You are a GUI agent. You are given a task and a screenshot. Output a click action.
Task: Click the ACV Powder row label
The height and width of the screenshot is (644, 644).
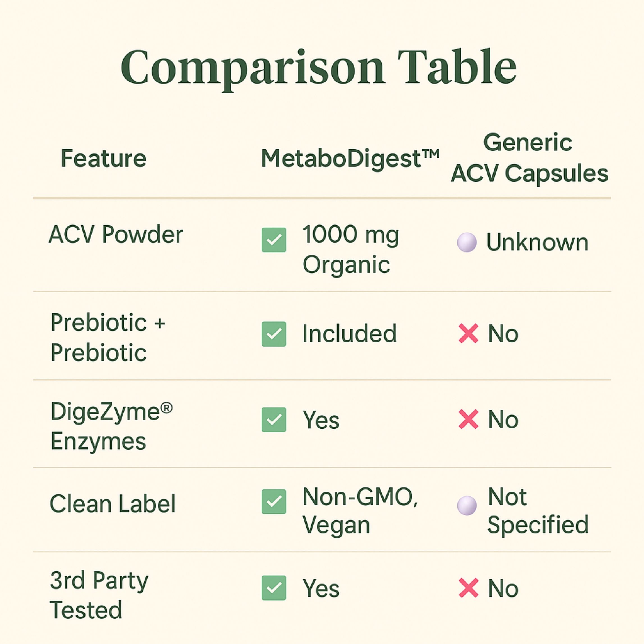tap(116, 234)
